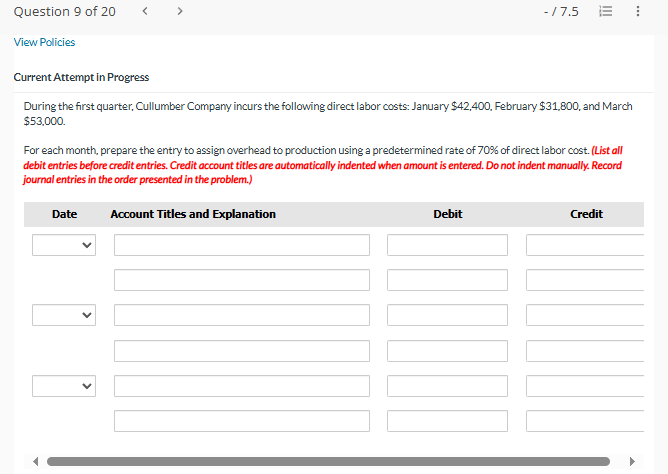Click fourth row Credit amount field
The width and height of the screenshot is (668, 474).
(x=585, y=351)
